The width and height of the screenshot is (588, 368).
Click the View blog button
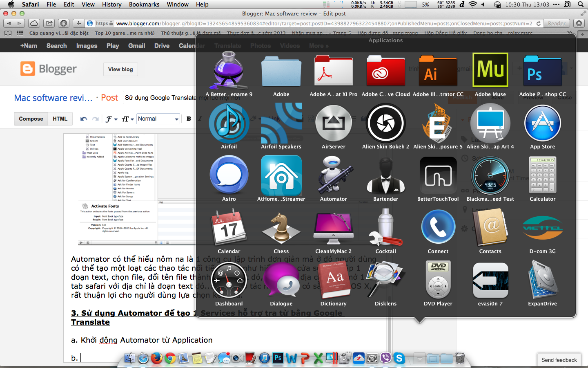tap(120, 69)
